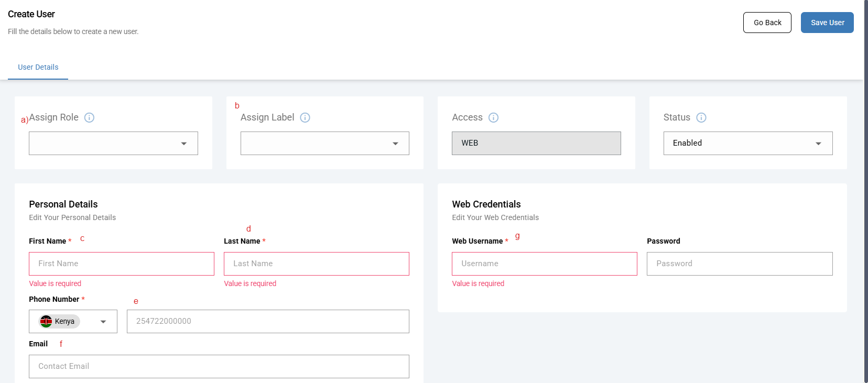Expand the Status dropdown showing Enabled

coord(747,143)
